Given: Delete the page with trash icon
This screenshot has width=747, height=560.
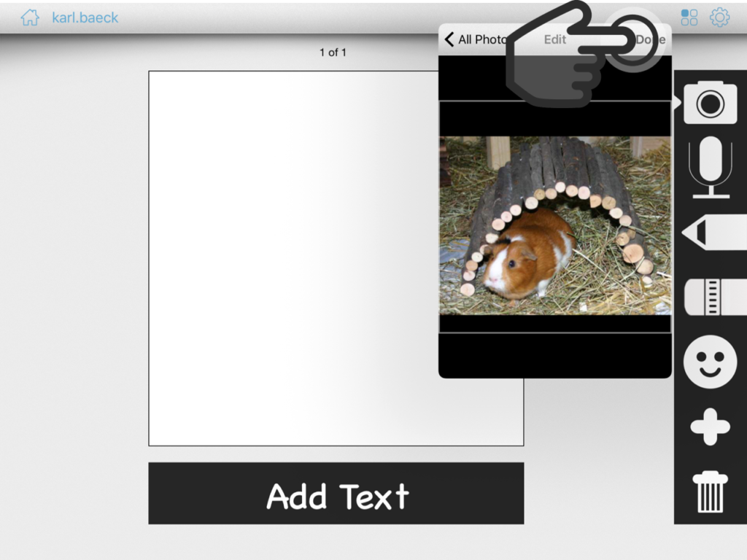Looking at the screenshot, I should tap(710, 491).
